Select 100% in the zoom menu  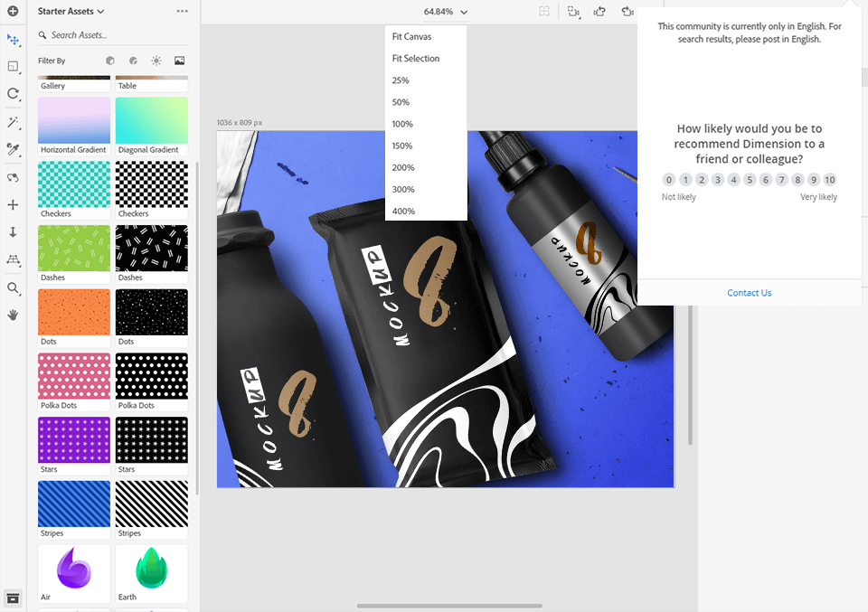tap(402, 124)
